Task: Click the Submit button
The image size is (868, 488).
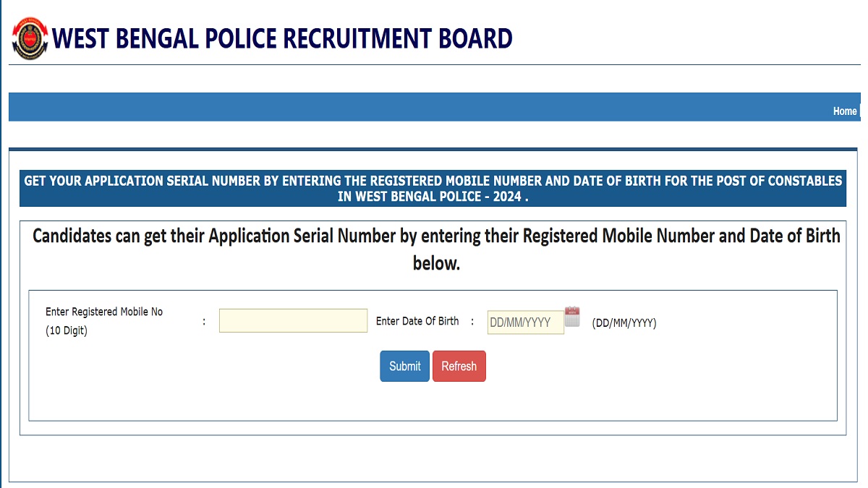Action: 404,366
